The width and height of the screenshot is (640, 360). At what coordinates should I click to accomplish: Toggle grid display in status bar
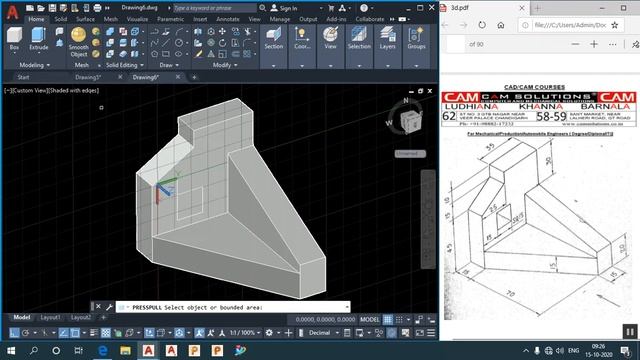(x=387, y=320)
